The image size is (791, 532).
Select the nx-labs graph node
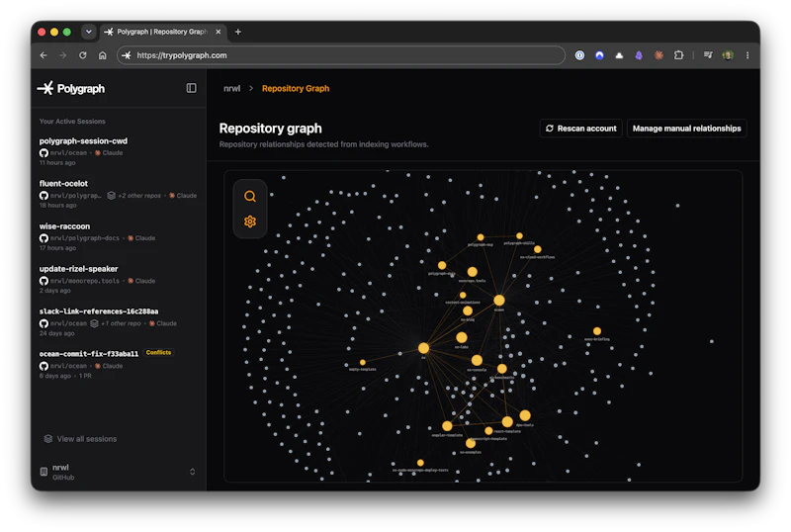point(462,337)
